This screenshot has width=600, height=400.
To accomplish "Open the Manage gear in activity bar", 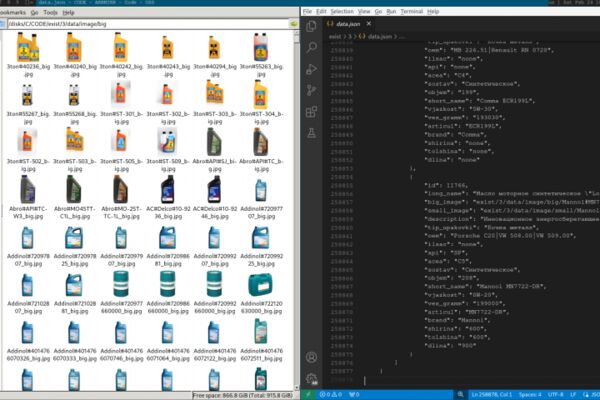I will click(311, 379).
